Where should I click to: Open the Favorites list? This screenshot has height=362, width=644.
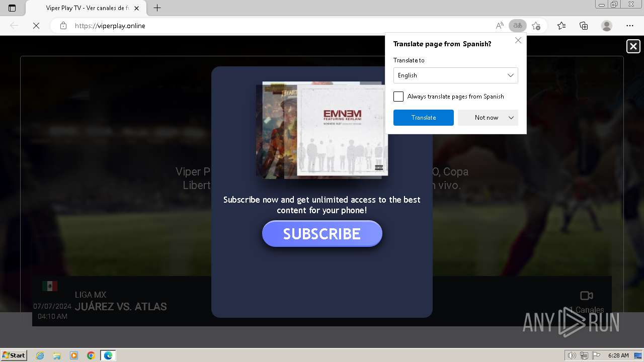point(561,26)
